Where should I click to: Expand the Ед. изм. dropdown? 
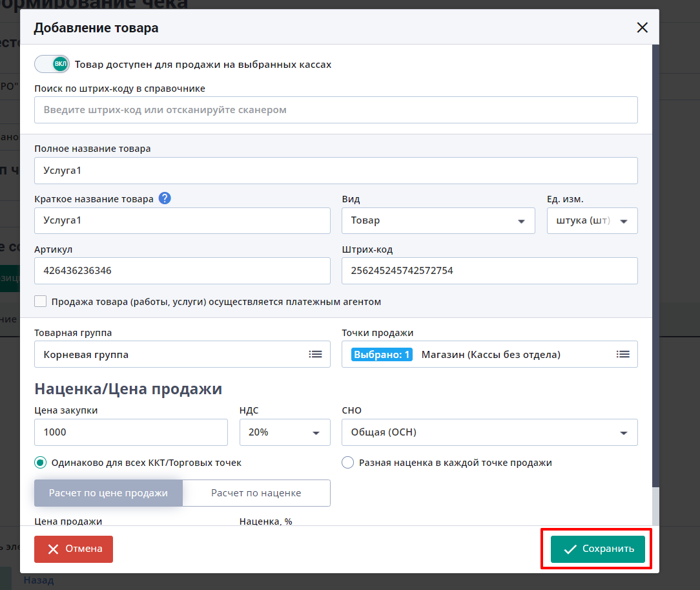point(592,220)
